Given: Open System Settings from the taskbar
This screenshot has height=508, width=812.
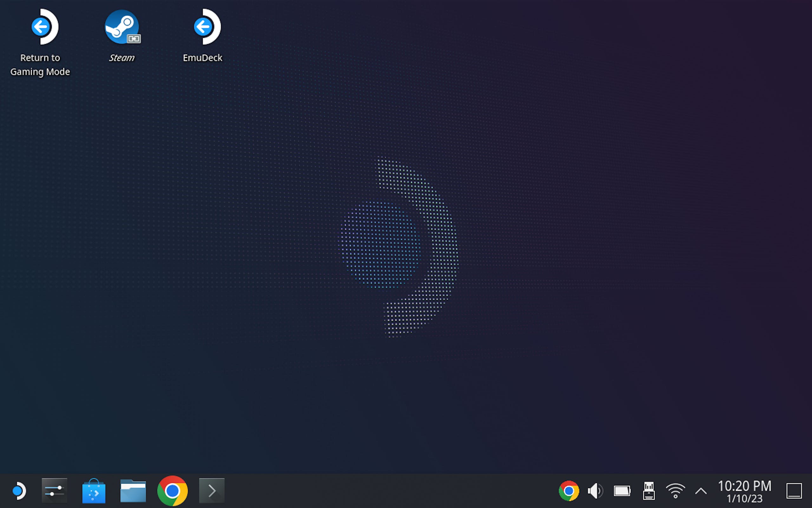Looking at the screenshot, I should coord(54,491).
